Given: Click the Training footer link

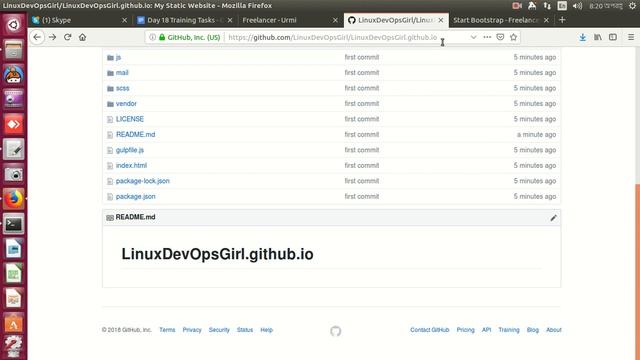Looking at the screenshot, I should 509,330.
